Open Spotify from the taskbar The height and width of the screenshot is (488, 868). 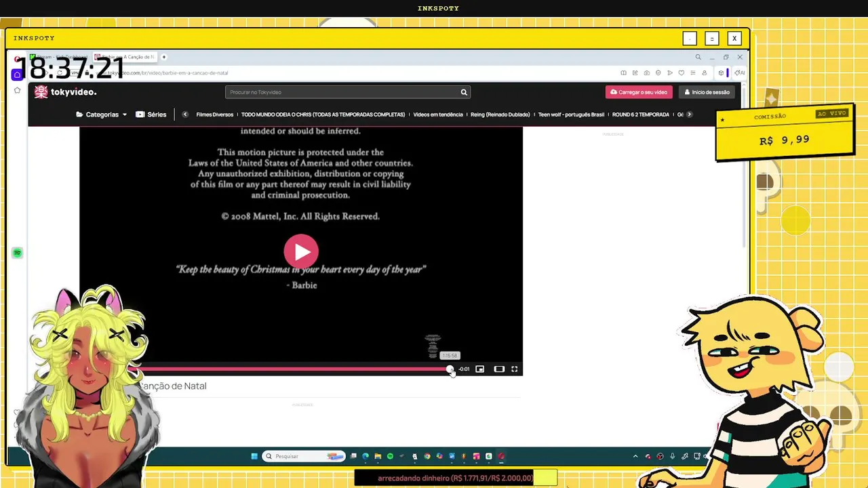click(390, 456)
